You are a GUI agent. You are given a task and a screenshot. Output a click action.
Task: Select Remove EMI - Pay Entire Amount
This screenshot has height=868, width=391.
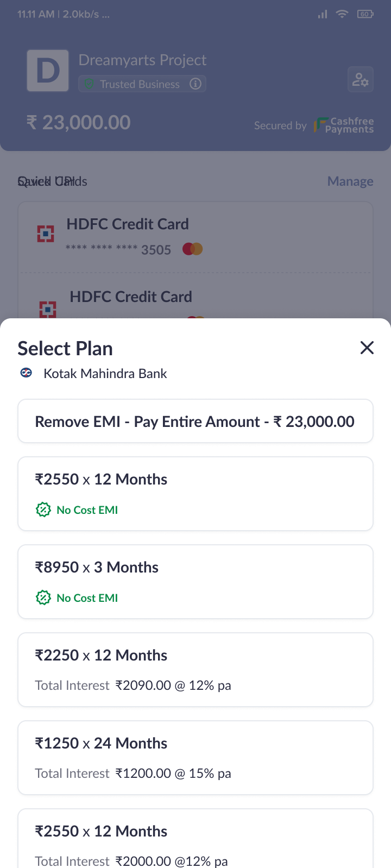tap(195, 422)
